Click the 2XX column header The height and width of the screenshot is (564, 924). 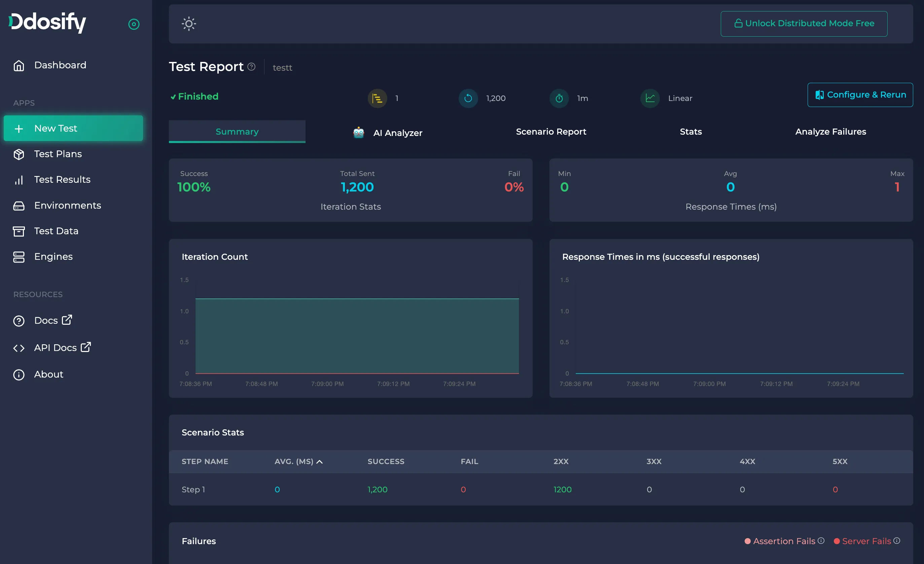[x=561, y=462]
